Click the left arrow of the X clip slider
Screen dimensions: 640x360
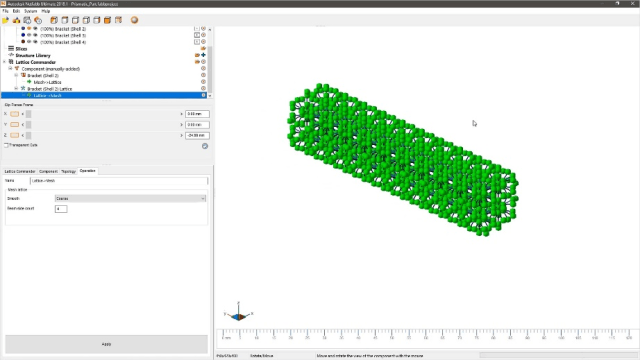click(23, 114)
